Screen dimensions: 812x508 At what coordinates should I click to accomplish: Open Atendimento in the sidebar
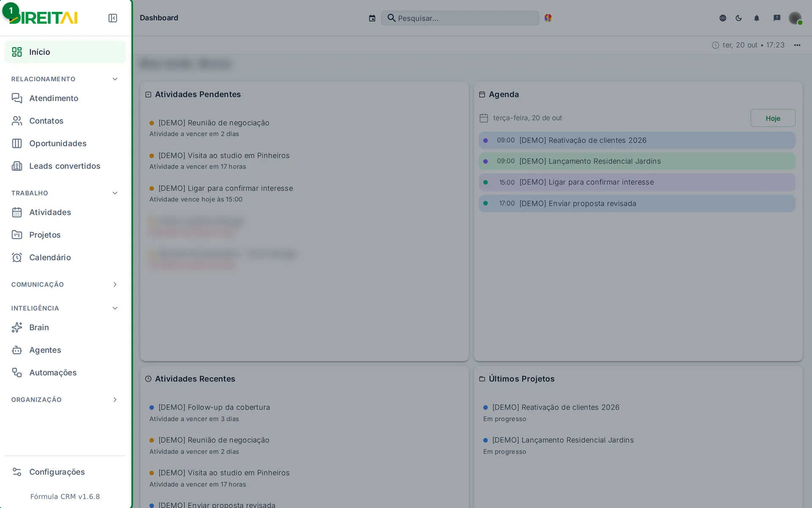65,98
